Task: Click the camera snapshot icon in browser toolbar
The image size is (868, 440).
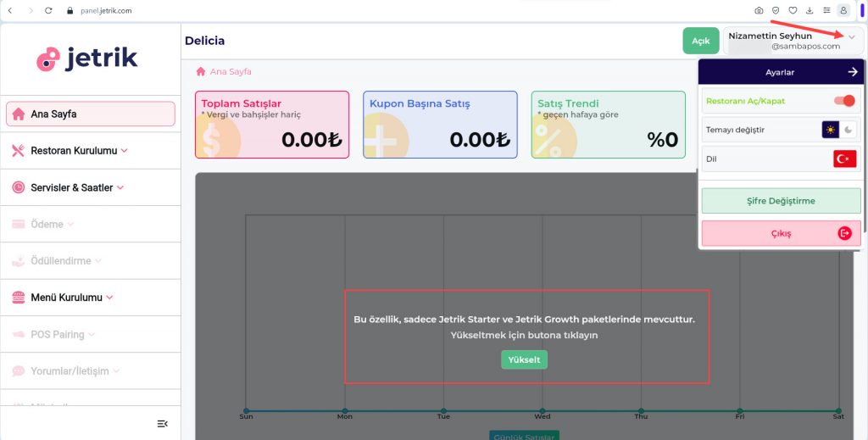Action: click(x=759, y=10)
